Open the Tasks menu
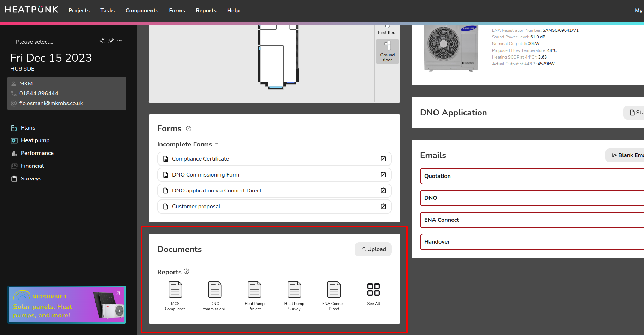 [x=107, y=11]
